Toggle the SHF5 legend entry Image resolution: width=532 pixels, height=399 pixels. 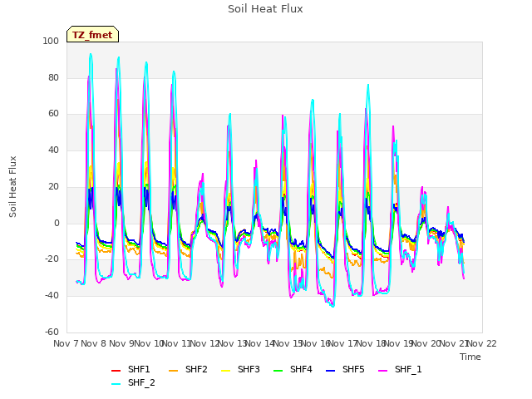point(345,369)
